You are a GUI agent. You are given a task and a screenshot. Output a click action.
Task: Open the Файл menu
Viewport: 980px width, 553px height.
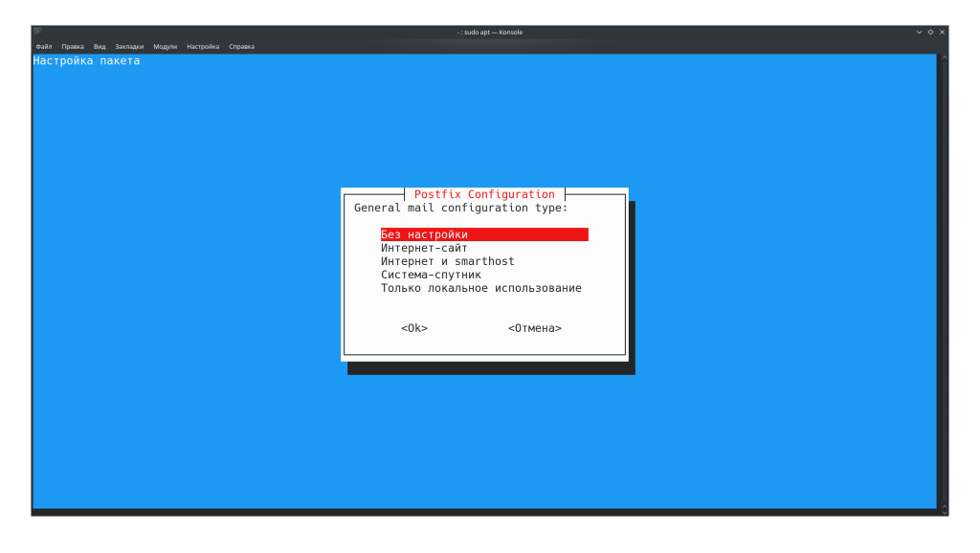(x=44, y=46)
